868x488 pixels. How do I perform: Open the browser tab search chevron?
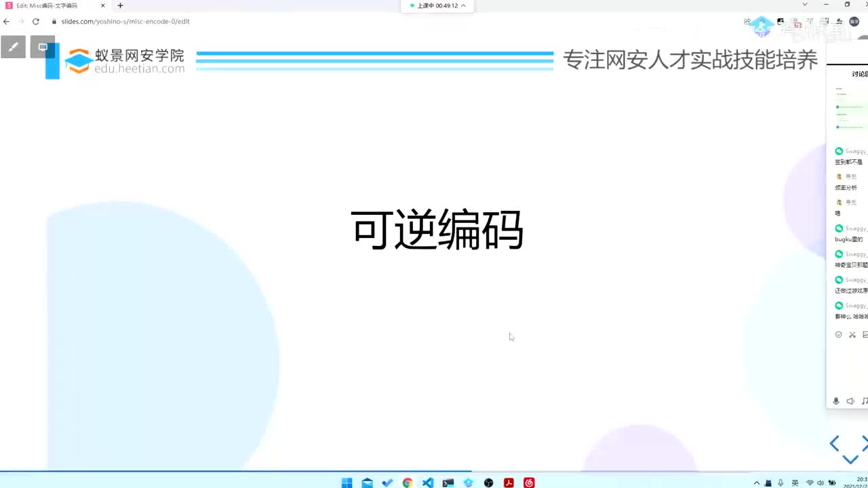pos(805,5)
